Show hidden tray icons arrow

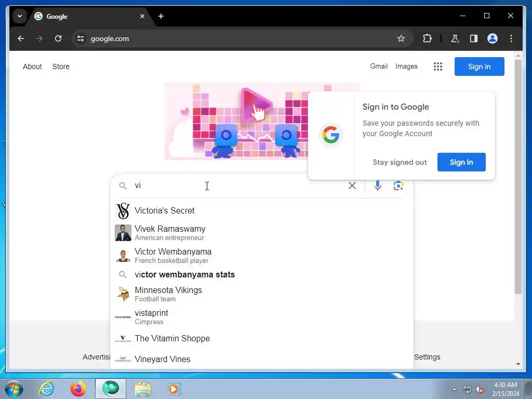coord(454,390)
